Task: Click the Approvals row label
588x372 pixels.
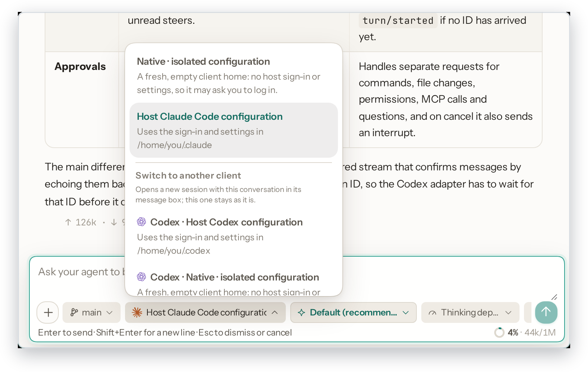Action: pyautogui.click(x=80, y=66)
